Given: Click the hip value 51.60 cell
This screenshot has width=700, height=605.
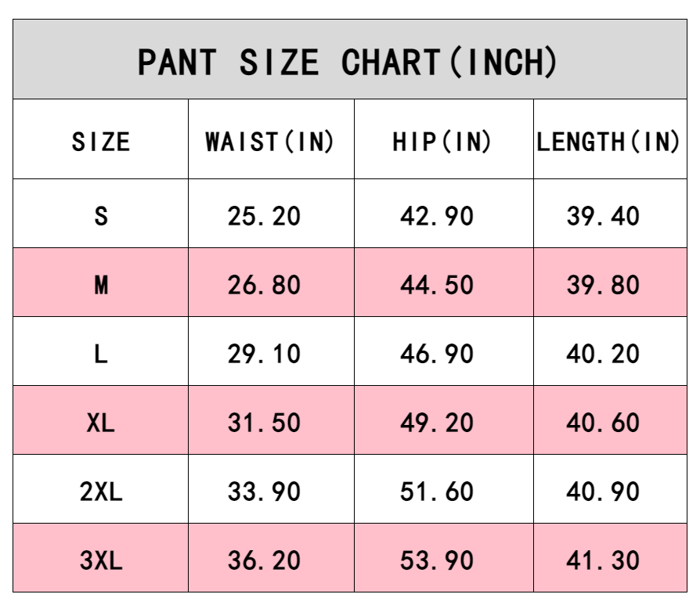Looking at the screenshot, I should [437, 492].
